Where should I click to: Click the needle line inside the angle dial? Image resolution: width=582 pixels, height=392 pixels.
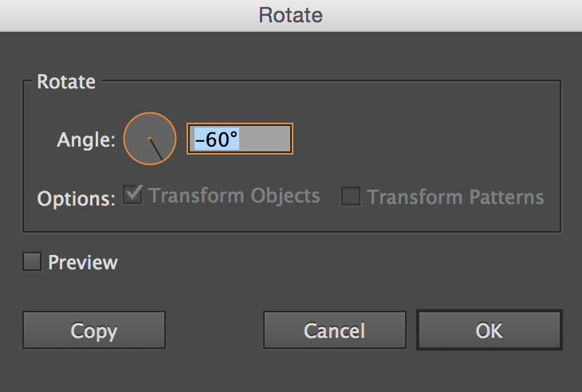(156, 149)
